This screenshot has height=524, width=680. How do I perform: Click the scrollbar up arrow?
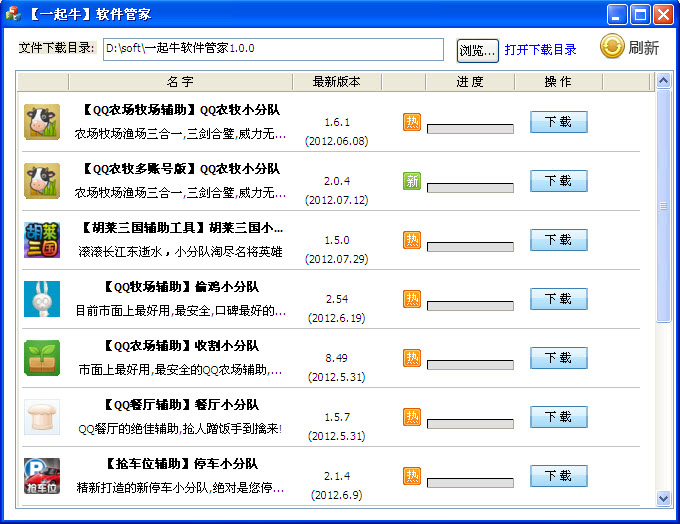[663, 80]
